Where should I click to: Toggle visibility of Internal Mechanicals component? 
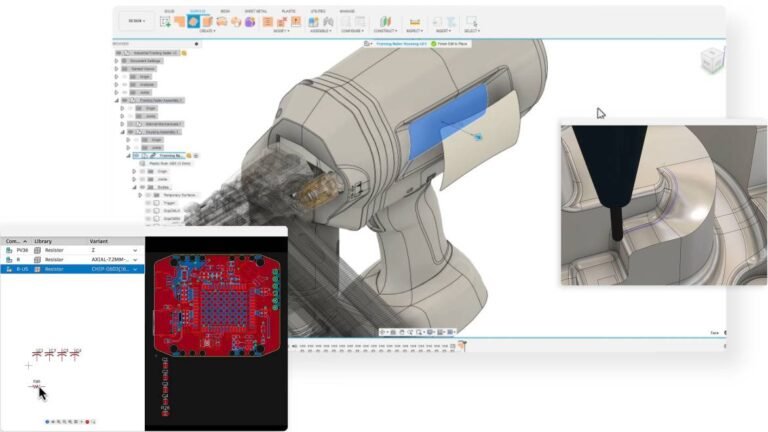[x=131, y=124]
